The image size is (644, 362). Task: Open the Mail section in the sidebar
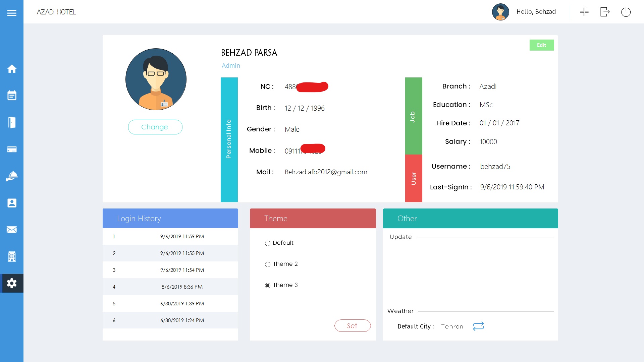12,230
